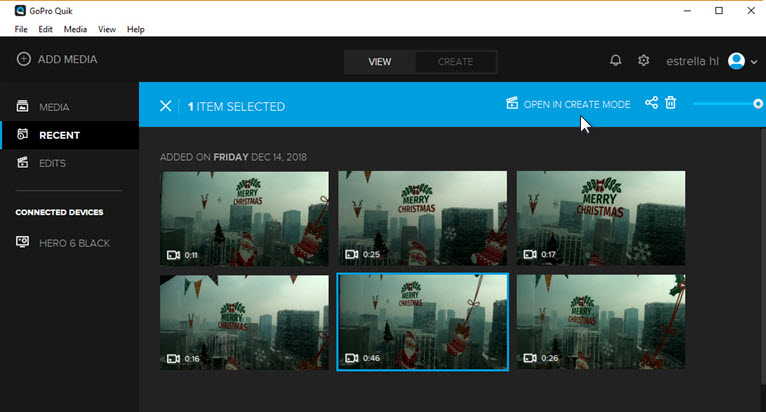Click the video icon on the 0:25 clip
Image resolution: width=766 pixels, height=412 pixels.
pyautogui.click(x=352, y=254)
